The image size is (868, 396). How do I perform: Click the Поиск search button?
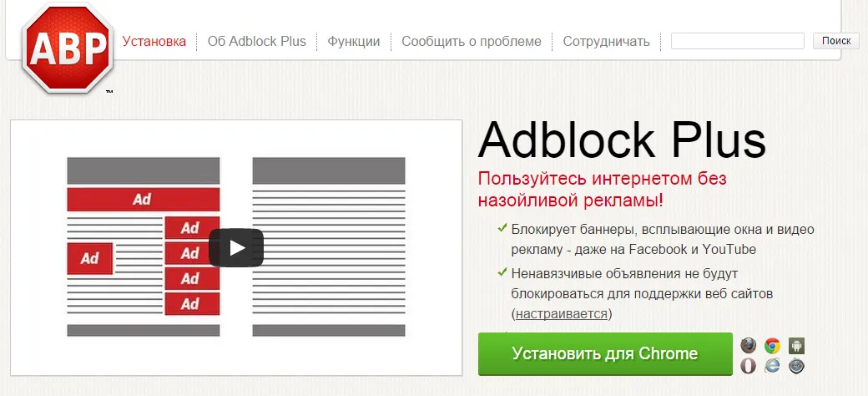tap(836, 41)
